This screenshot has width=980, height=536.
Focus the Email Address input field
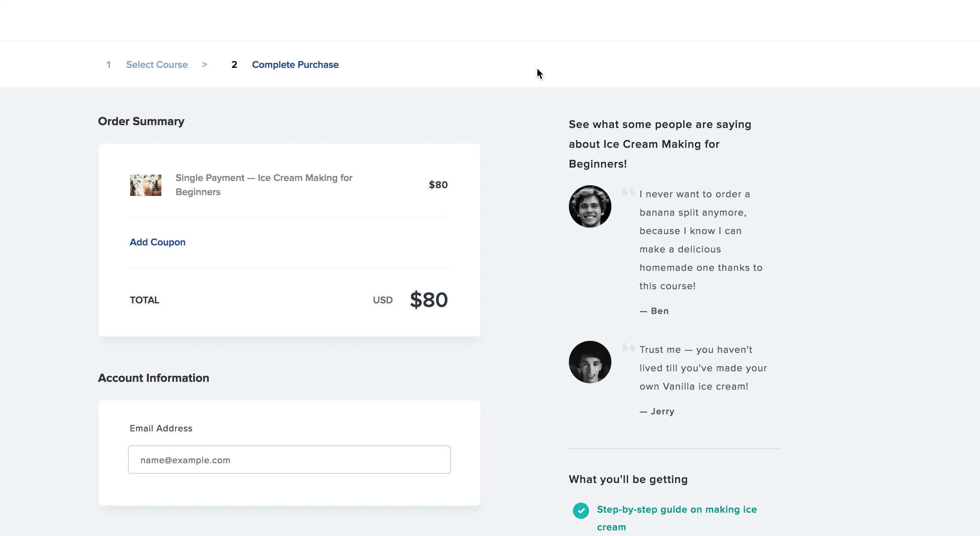pos(289,460)
